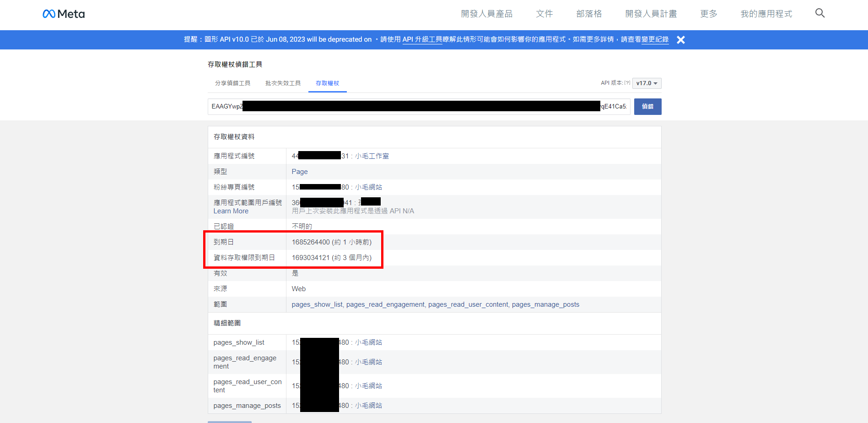Open the 變更紀錄 link in the banner
868x423 pixels.
pos(655,39)
